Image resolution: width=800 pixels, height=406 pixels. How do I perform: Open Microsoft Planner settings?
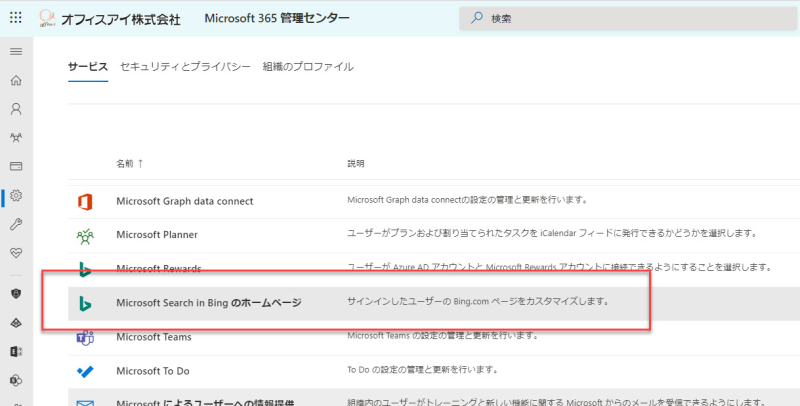(157, 235)
